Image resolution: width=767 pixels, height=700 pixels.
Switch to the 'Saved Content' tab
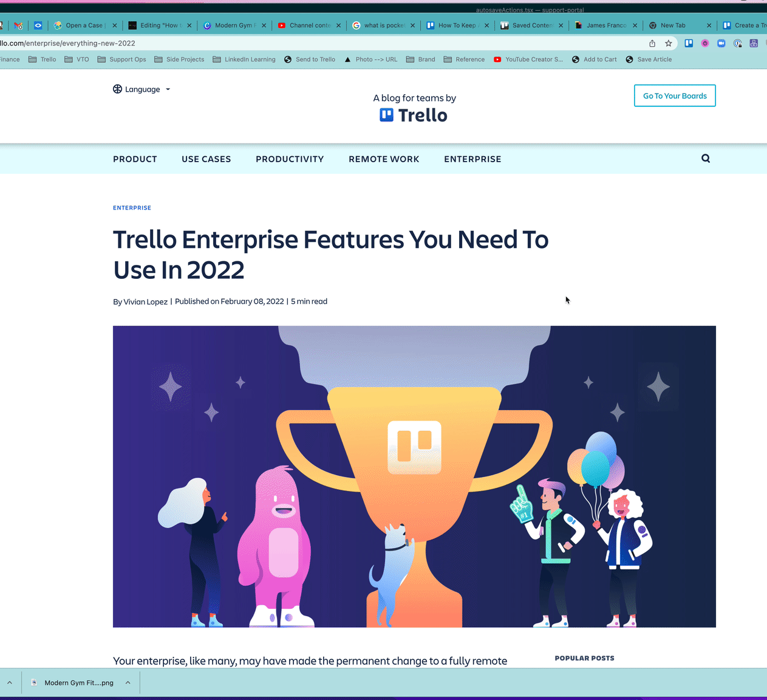point(531,26)
